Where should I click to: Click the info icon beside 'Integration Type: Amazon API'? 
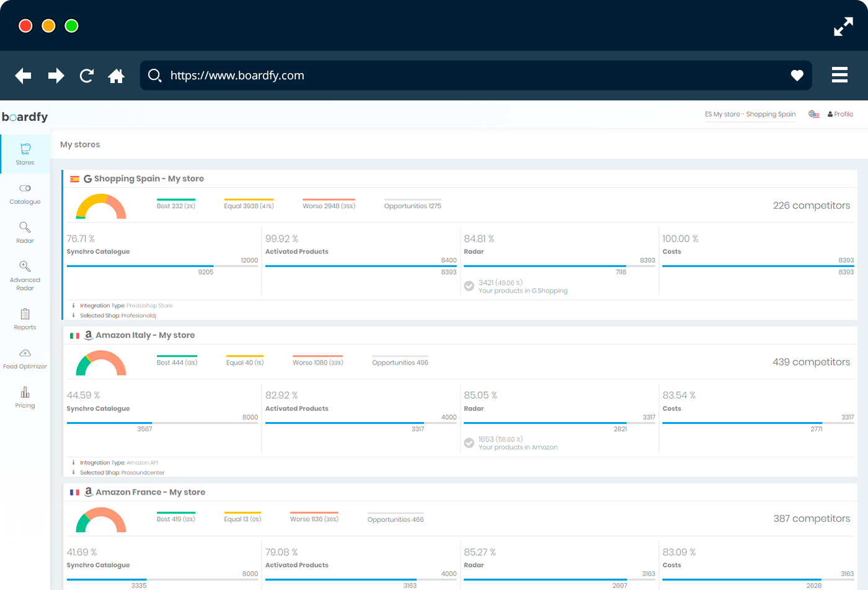73,462
